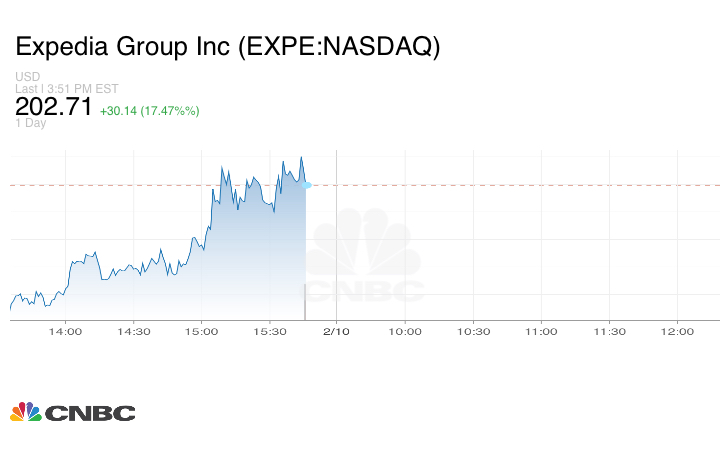The height and width of the screenshot is (450, 720).
Task: Click the Expedia Group Inc title
Action: [x=227, y=47]
